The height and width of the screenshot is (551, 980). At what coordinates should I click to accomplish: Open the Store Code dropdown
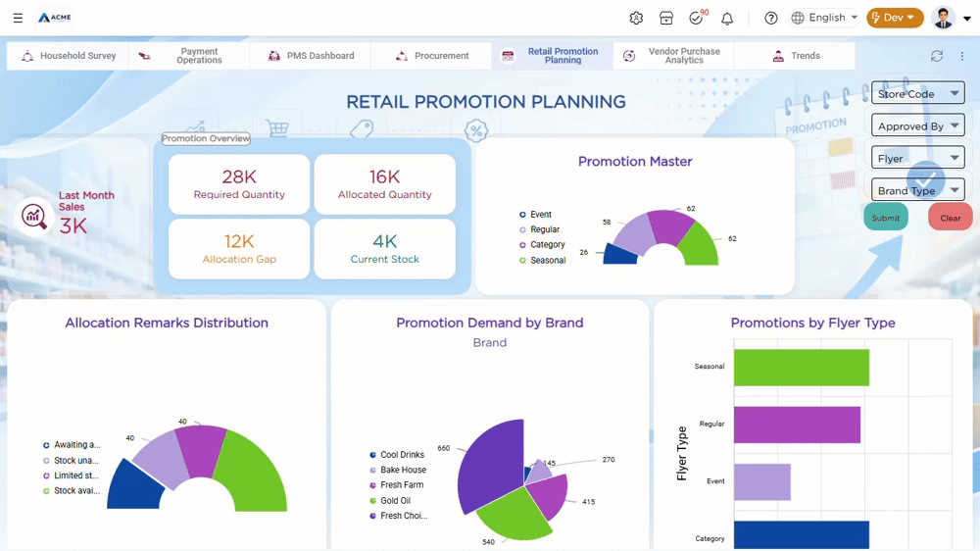(x=917, y=93)
